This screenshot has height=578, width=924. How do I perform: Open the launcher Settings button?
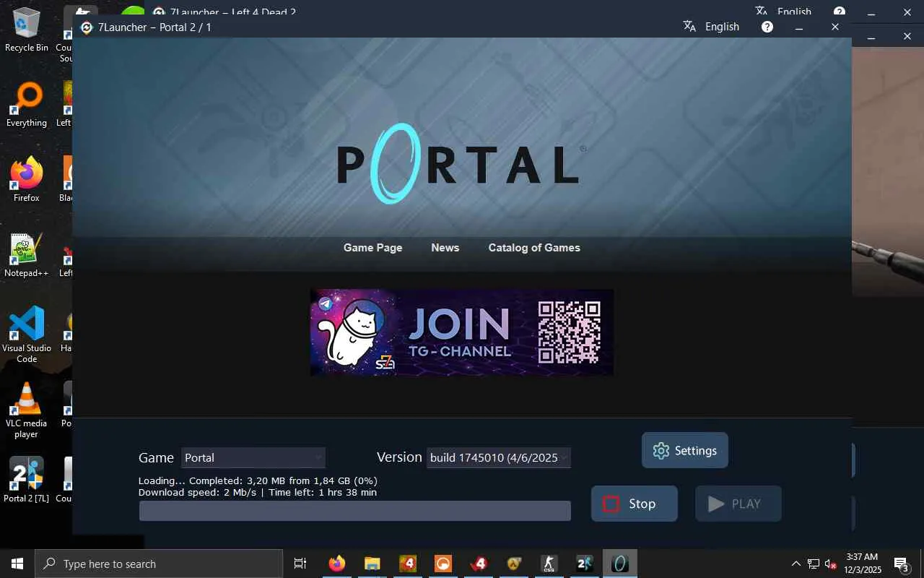[685, 450]
